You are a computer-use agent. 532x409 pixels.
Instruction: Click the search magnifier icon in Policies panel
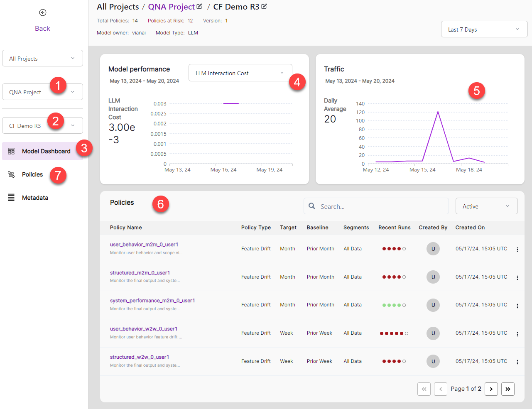[311, 206]
